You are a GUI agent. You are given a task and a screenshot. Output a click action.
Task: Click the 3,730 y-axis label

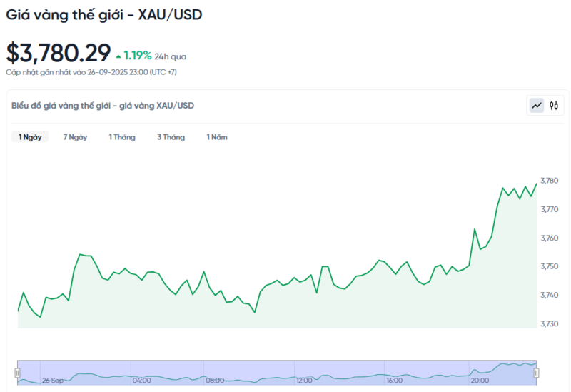[x=550, y=323]
